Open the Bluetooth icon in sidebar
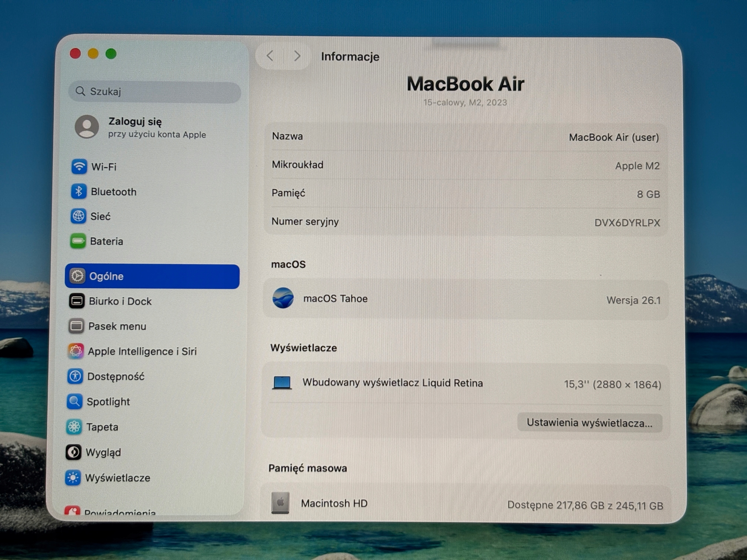 coord(79,191)
